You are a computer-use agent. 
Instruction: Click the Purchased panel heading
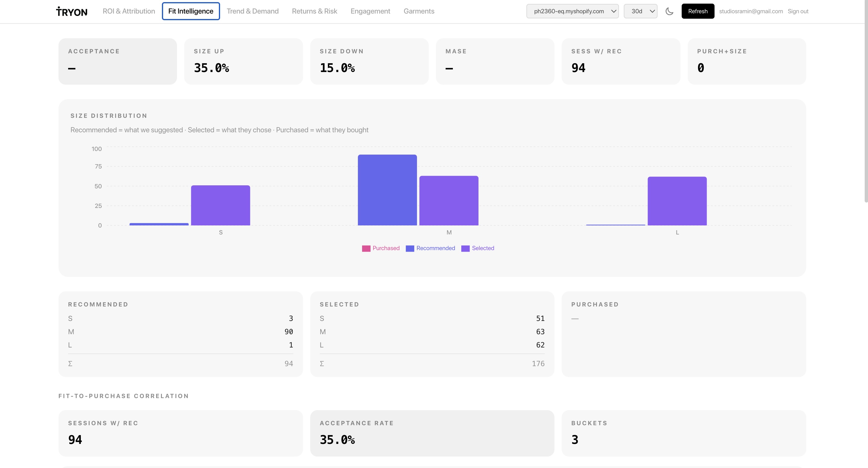pos(595,304)
